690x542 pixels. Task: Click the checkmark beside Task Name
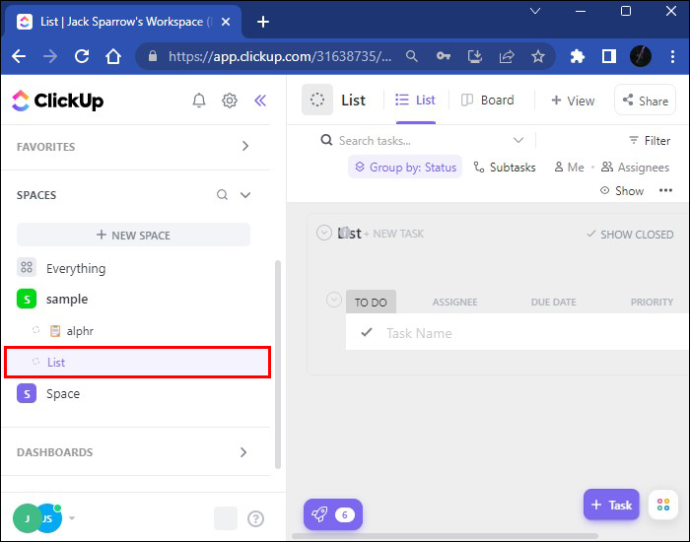point(367,332)
